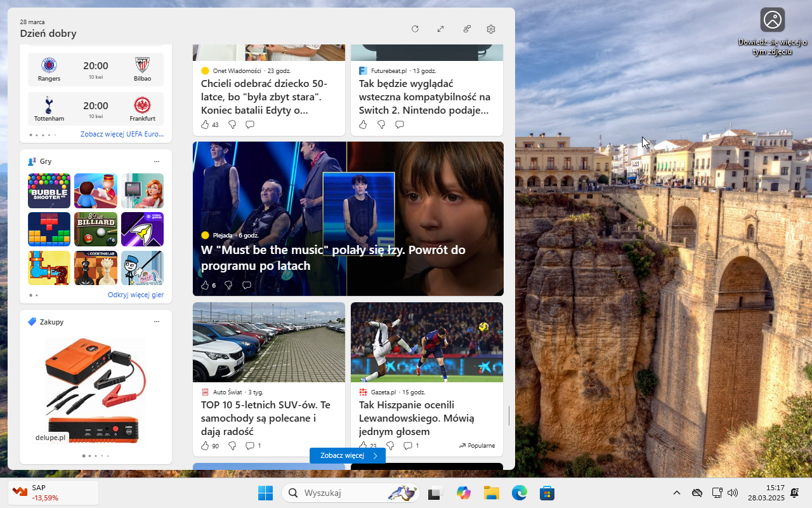Launch Bubble Shooter game tile
Viewport: 812px width, 508px height.
(x=49, y=190)
